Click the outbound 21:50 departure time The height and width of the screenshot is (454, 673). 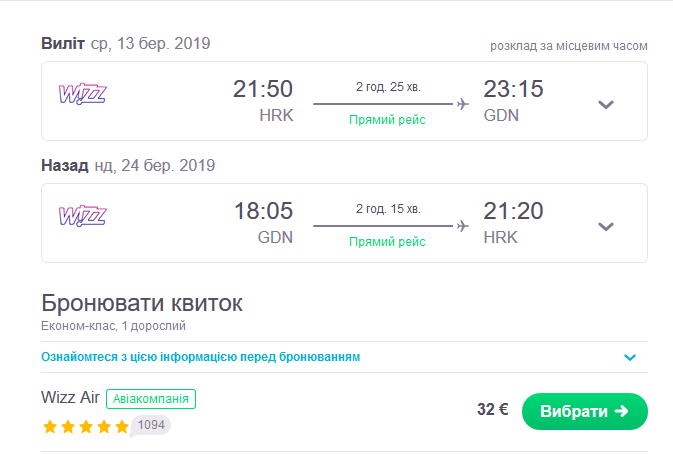(263, 89)
